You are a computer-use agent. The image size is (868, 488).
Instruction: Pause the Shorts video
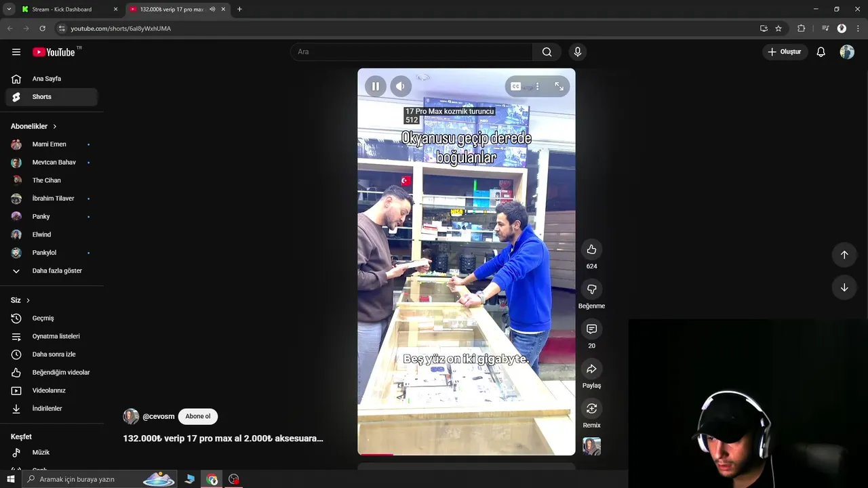375,86
